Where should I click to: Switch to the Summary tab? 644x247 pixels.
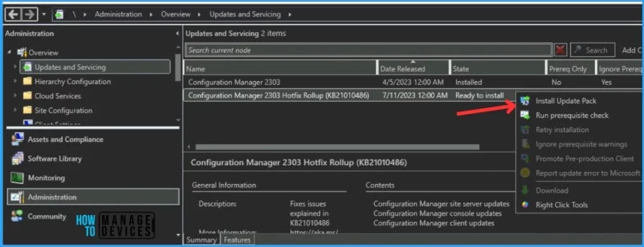(x=201, y=239)
